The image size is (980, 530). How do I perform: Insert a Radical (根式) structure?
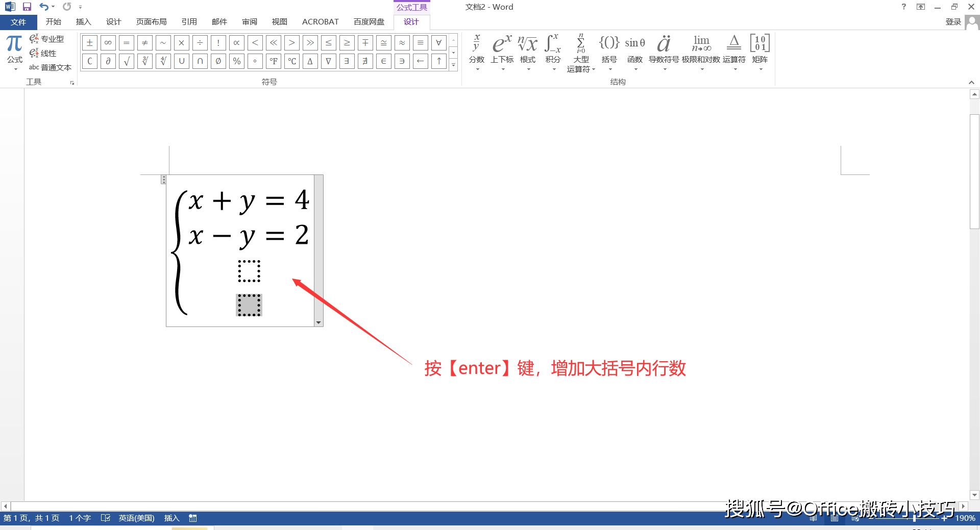click(528, 51)
